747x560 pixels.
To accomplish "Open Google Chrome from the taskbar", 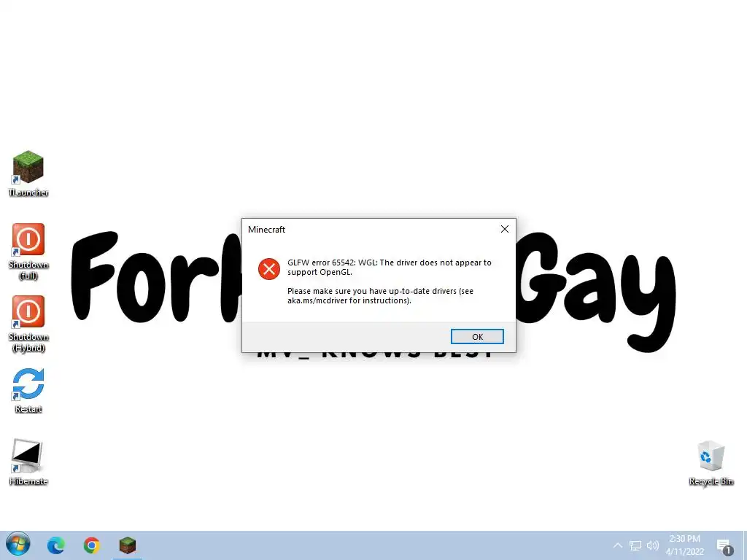I will point(91,545).
